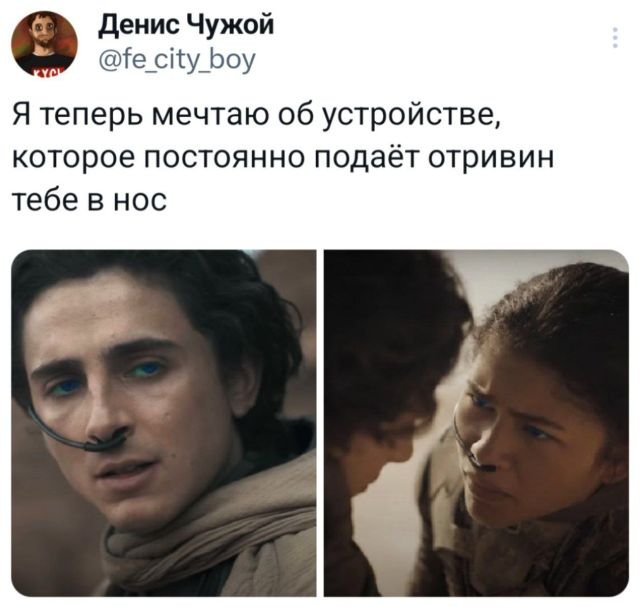Viewport: 640px width, 607px height.
Task: Open the @fe_city_boy handle link
Action: pos(177,60)
